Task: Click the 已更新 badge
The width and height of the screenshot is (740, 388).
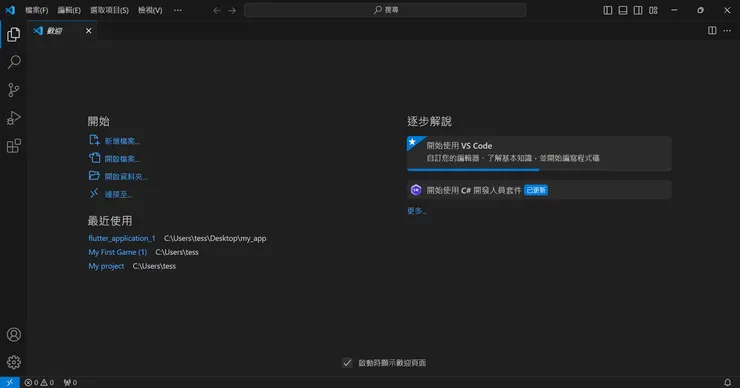Action: 536,190
